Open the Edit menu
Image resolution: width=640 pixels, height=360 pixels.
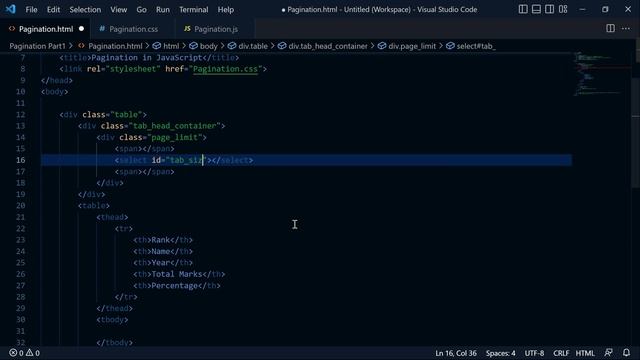pos(53,9)
